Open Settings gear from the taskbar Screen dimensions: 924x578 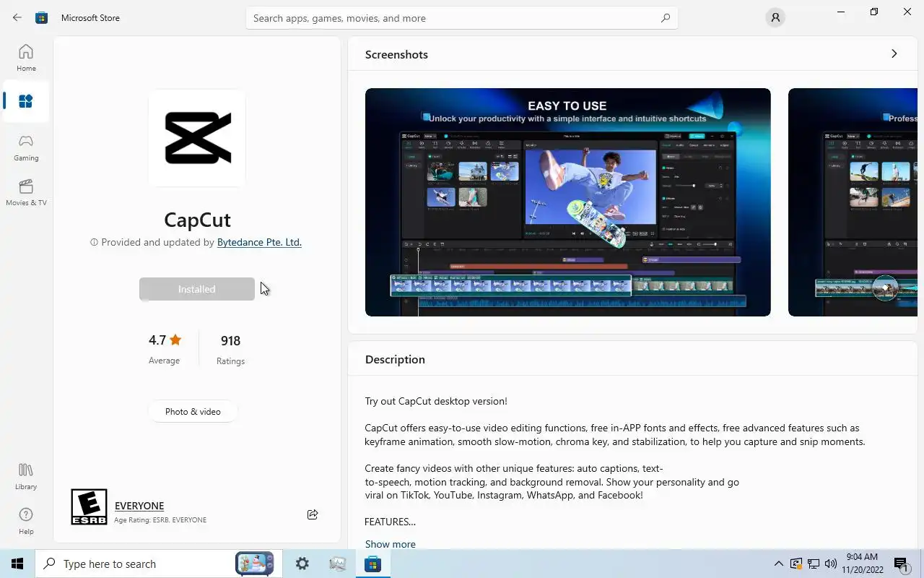tap(302, 564)
